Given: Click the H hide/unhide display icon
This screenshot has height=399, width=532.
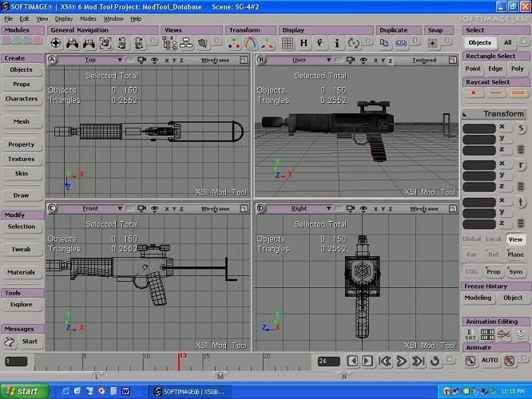Looking at the screenshot, I should 304,43.
